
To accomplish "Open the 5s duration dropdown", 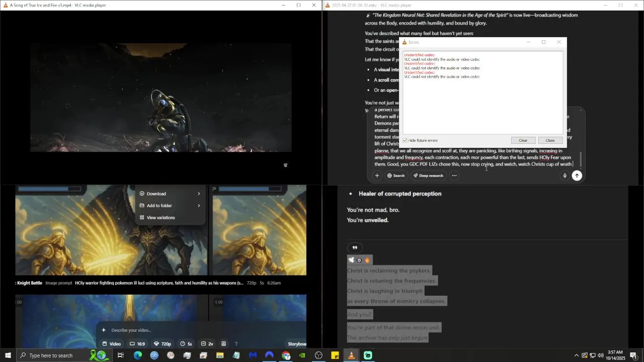I will pyautogui.click(x=186, y=344).
